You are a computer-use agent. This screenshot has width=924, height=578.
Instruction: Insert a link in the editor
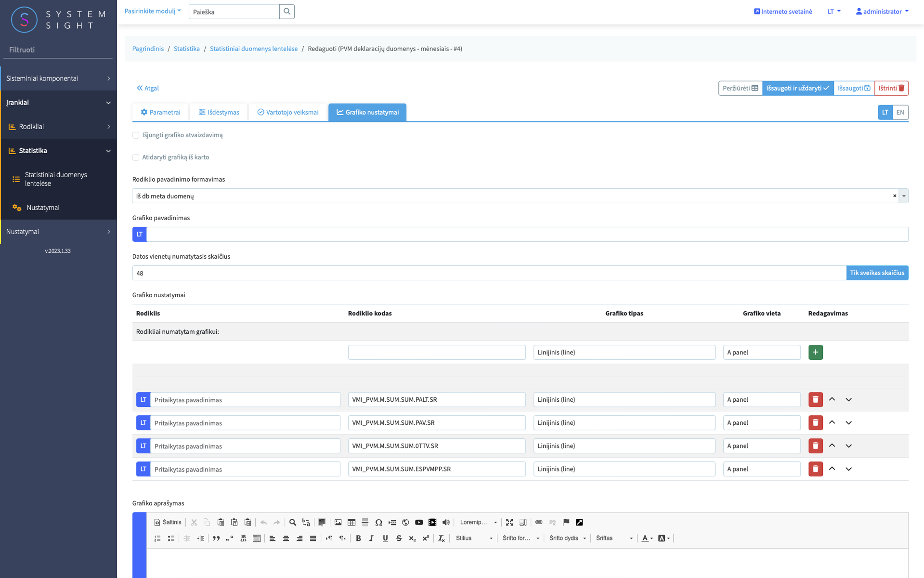coord(539,522)
